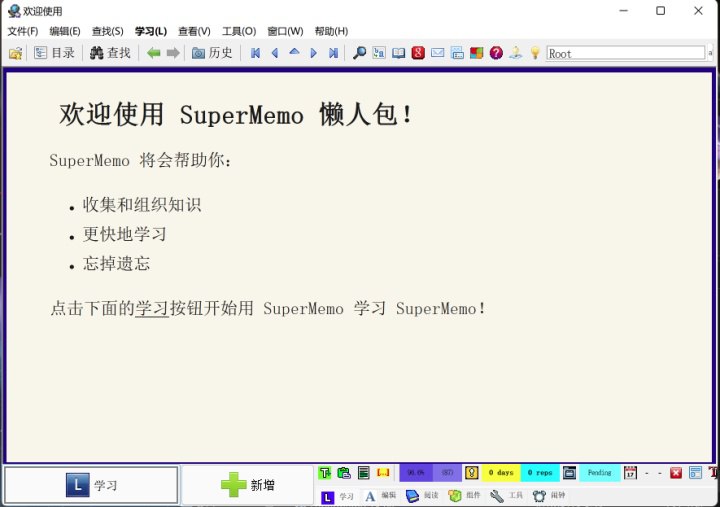Image resolution: width=720 pixels, height=507 pixels.
Task: Go to previous element blue arrow
Action: click(275, 53)
